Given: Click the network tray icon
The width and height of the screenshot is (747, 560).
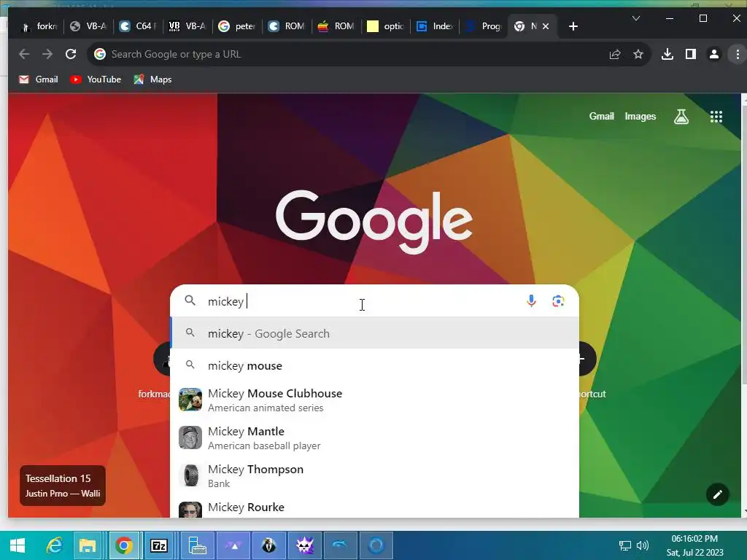Looking at the screenshot, I should pyautogui.click(x=624, y=545).
